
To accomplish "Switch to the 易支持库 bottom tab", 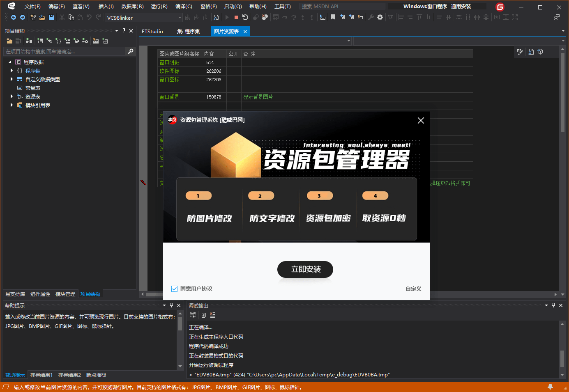I will [x=15, y=294].
